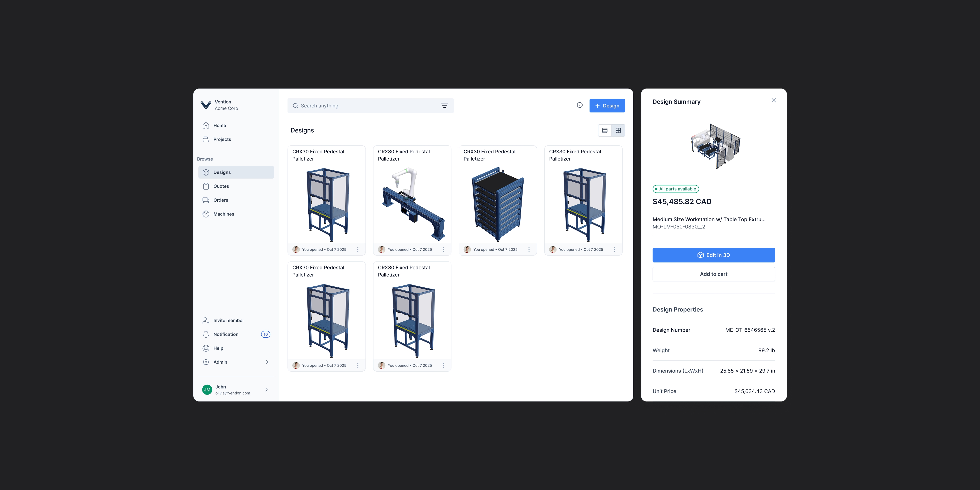Click Invite member in the sidebar
980x490 pixels.
[x=229, y=320]
